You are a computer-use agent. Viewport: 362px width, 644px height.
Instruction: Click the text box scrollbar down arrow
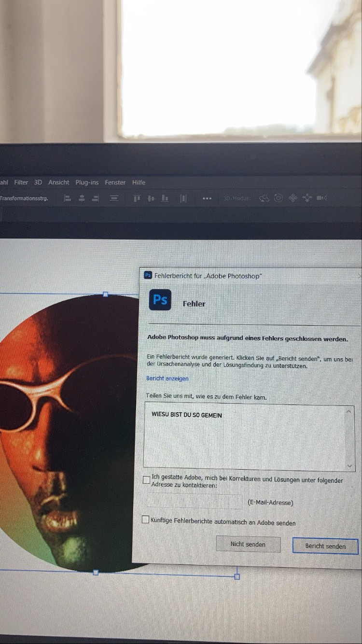350,465
